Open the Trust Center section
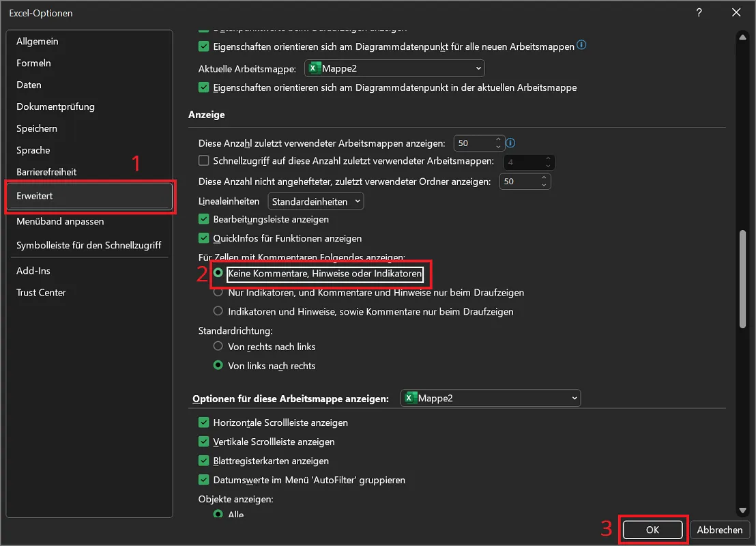 click(42, 292)
